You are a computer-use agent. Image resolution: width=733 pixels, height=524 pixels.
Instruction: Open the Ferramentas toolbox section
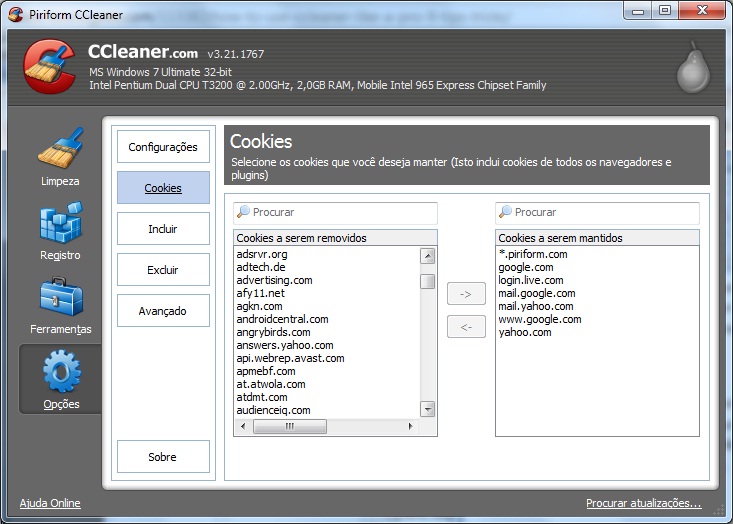click(60, 303)
